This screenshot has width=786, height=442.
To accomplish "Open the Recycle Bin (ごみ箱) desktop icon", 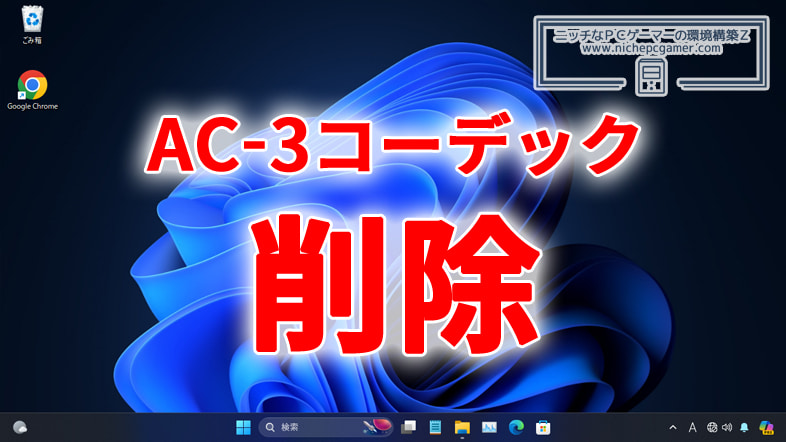I will coord(32,25).
